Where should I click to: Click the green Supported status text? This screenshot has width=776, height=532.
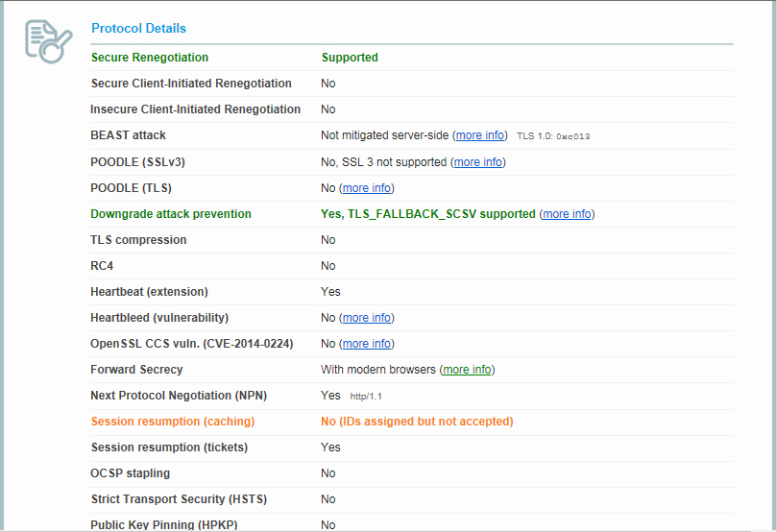coord(350,58)
